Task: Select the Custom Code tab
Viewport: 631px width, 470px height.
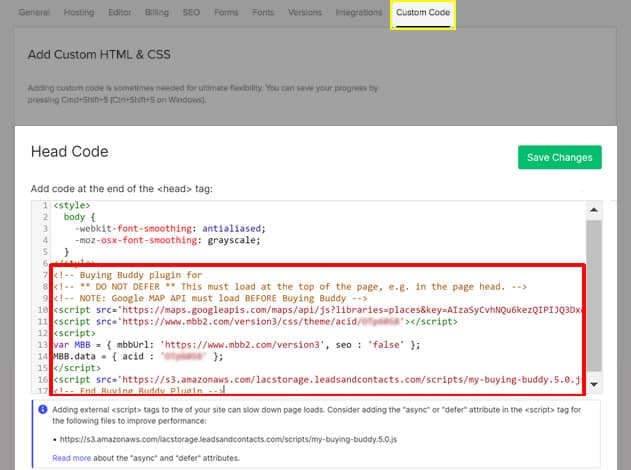Action: 424,13
